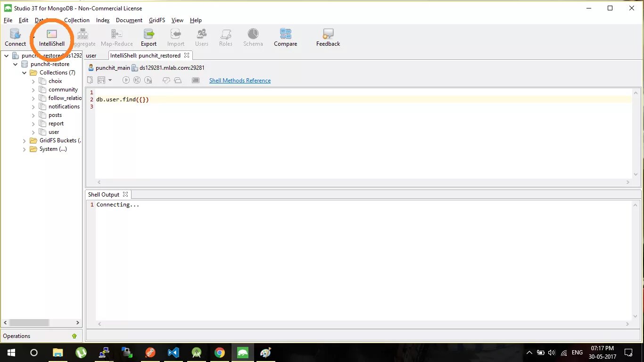The width and height of the screenshot is (644, 362).
Task: Open the GridFS menu
Action: pyautogui.click(x=157, y=20)
